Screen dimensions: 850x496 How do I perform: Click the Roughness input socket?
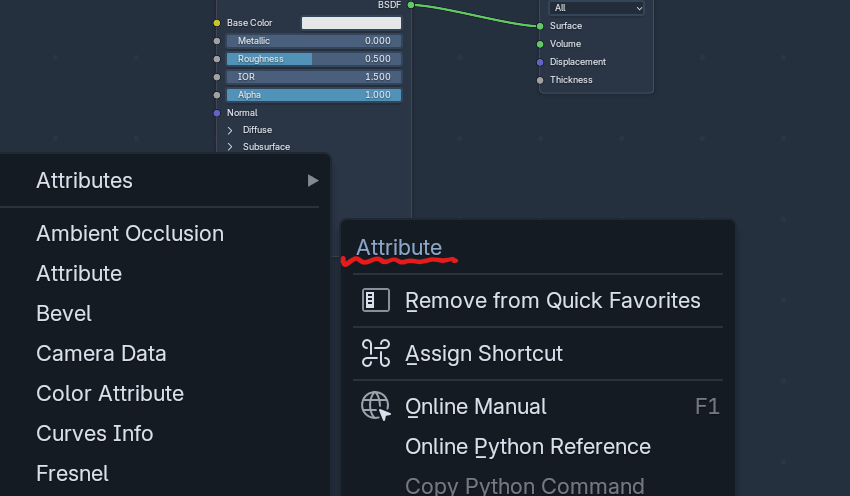[x=217, y=59]
